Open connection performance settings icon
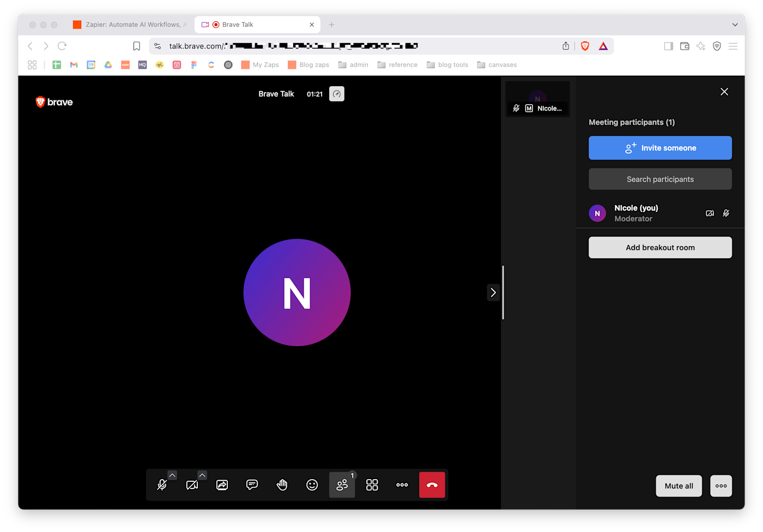 pos(337,94)
